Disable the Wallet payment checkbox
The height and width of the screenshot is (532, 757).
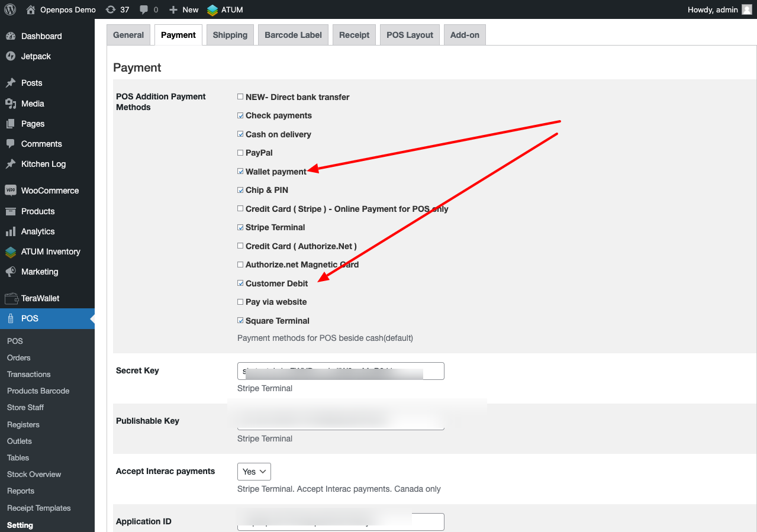(x=240, y=171)
